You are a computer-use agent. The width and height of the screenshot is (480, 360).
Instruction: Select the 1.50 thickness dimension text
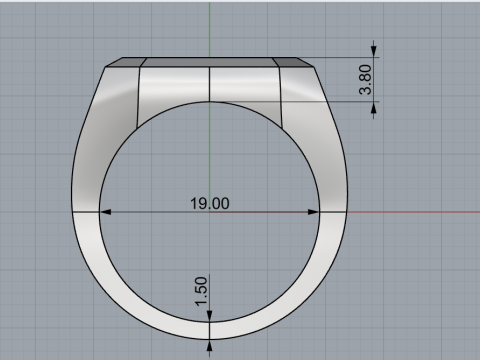(201, 291)
